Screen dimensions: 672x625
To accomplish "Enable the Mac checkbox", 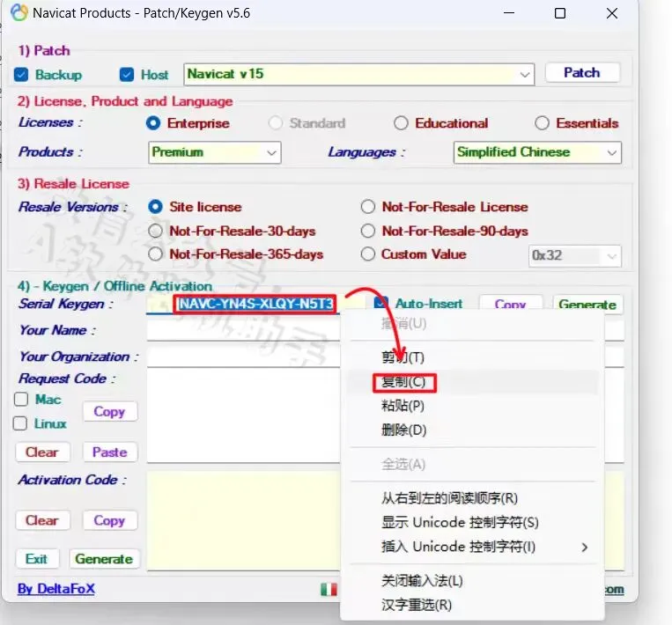I will (20, 400).
